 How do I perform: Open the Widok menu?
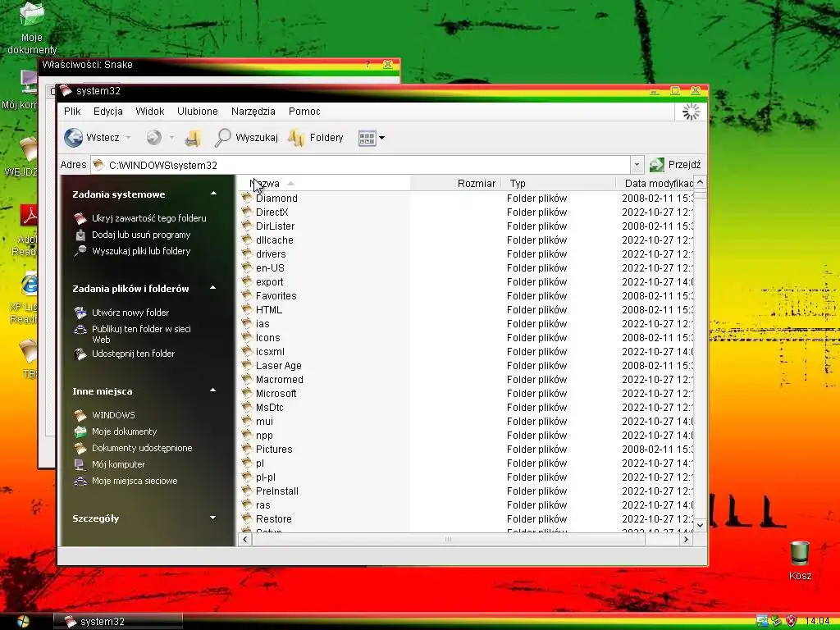tap(149, 112)
